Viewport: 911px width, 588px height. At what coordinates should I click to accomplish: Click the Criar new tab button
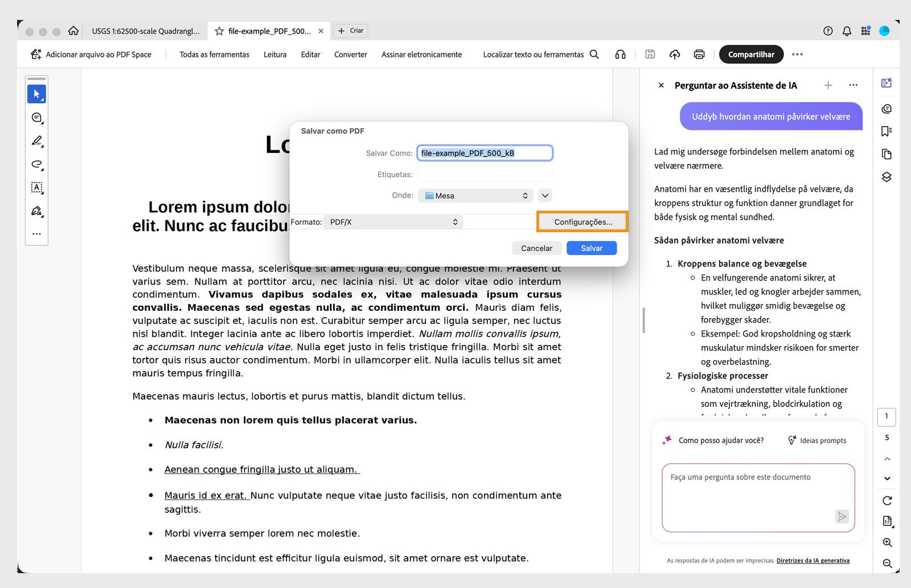tap(351, 31)
